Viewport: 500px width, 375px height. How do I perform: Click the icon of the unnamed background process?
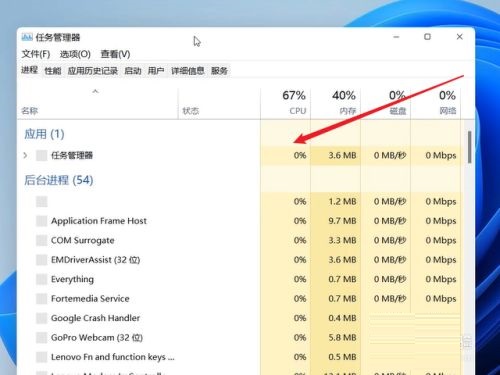42,201
